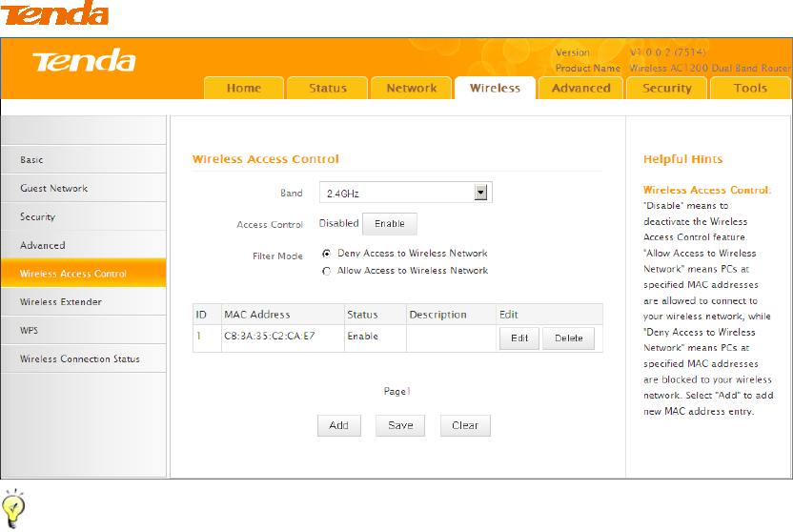Enable Access Control with the Enable button
793x532 pixels.
[x=390, y=223]
